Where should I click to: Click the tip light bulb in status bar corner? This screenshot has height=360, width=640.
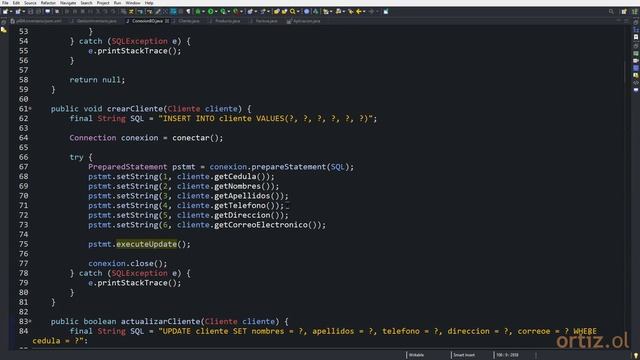[x=635, y=356]
